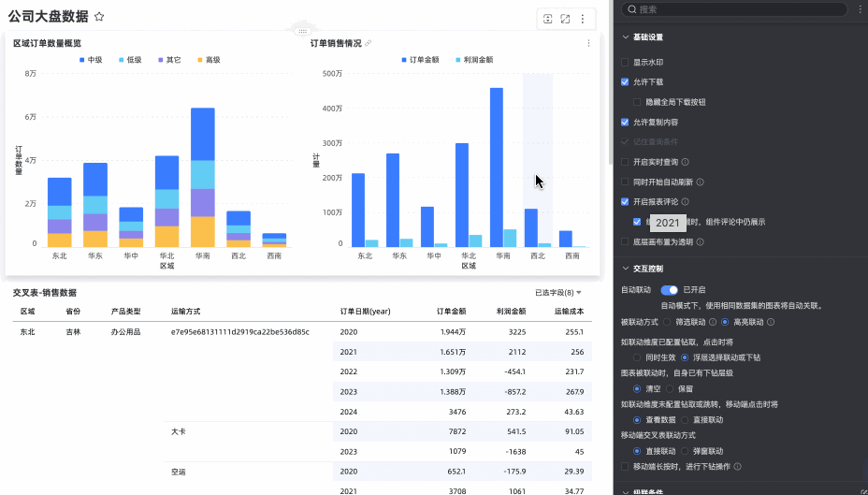Check 底层画布置为透明 checkbox
868x495 pixels.
625,242
